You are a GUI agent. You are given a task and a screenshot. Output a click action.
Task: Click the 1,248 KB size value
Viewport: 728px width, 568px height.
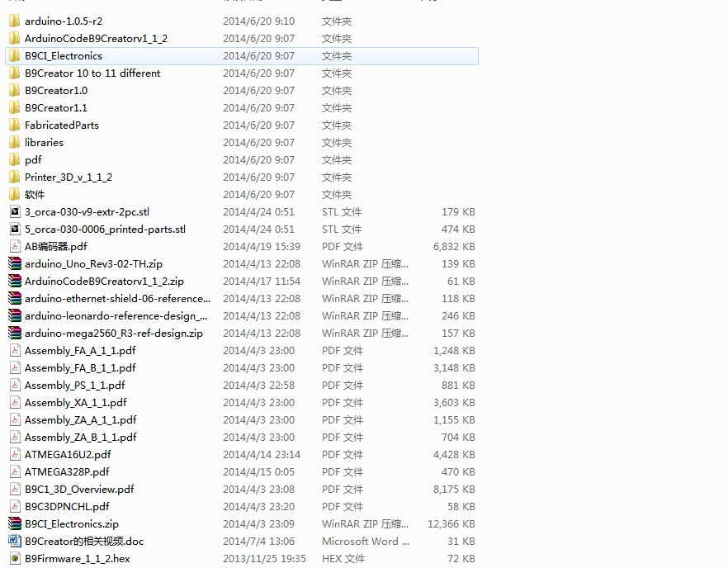[x=454, y=351]
